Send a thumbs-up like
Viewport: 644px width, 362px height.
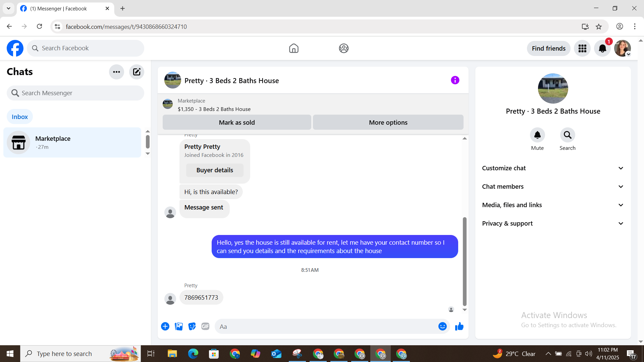click(459, 326)
